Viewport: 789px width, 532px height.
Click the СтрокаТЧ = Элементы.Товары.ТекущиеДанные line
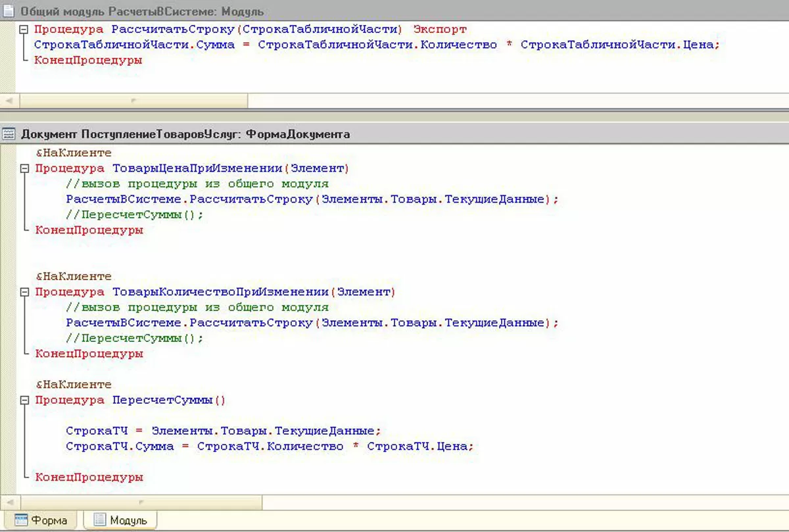224,431
